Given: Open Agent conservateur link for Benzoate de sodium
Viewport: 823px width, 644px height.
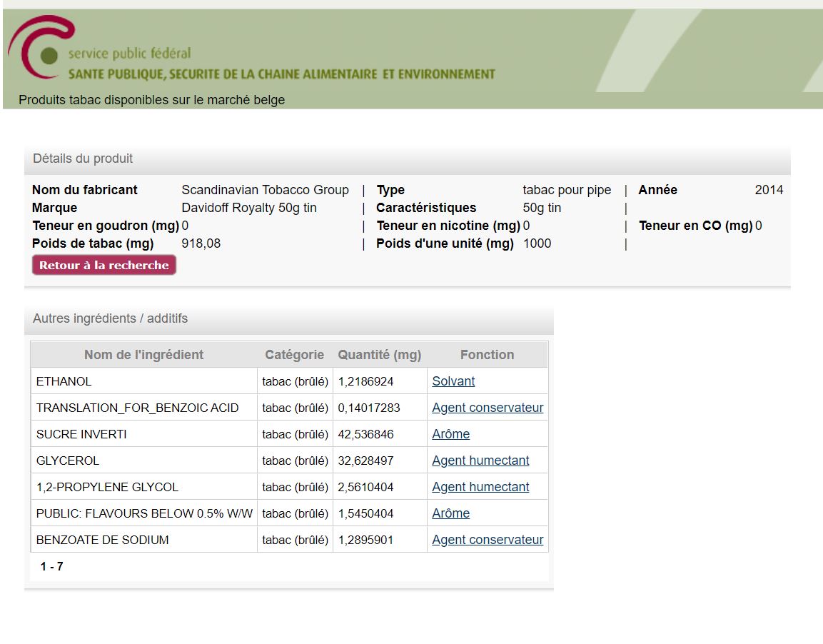Looking at the screenshot, I should coord(488,540).
